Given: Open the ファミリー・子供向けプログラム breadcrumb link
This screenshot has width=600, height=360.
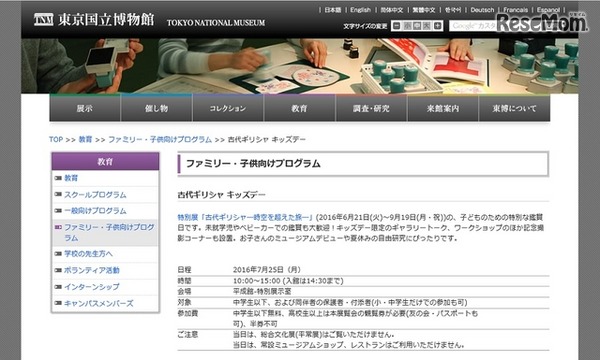Looking at the screenshot, I should (x=160, y=139).
